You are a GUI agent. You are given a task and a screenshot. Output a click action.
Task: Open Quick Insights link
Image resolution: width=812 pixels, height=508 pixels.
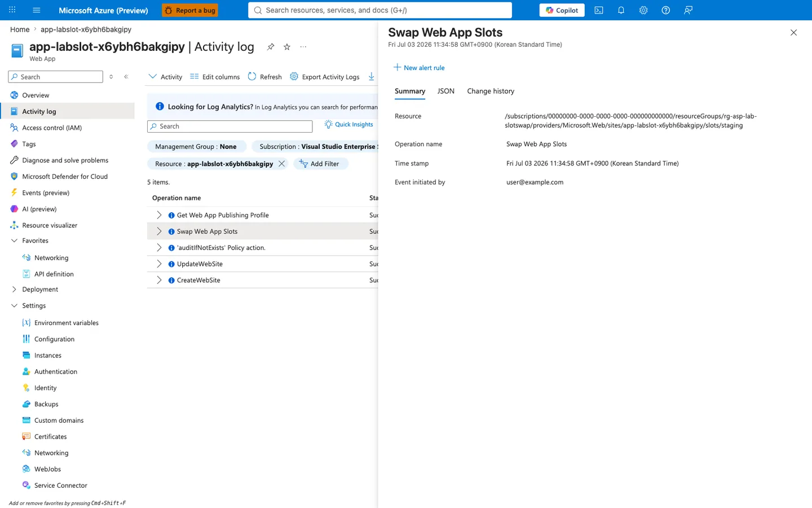point(349,125)
